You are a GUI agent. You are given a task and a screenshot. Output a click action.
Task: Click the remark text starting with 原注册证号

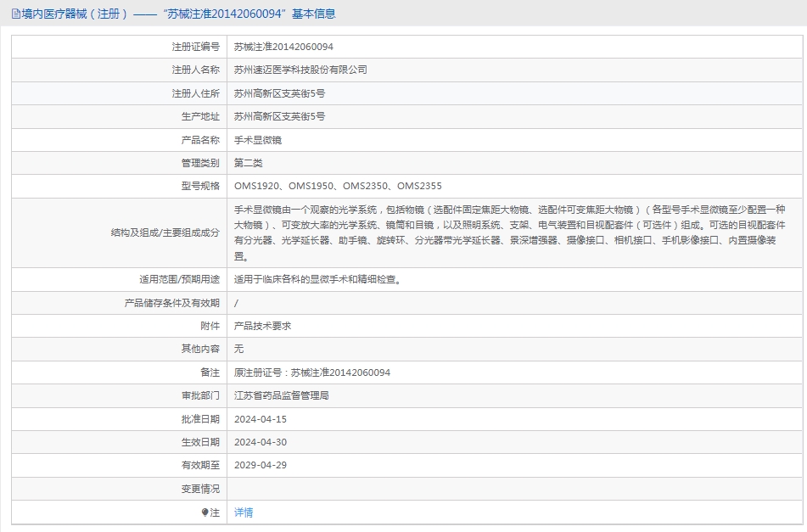pyautogui.click(x=312, y=372)
